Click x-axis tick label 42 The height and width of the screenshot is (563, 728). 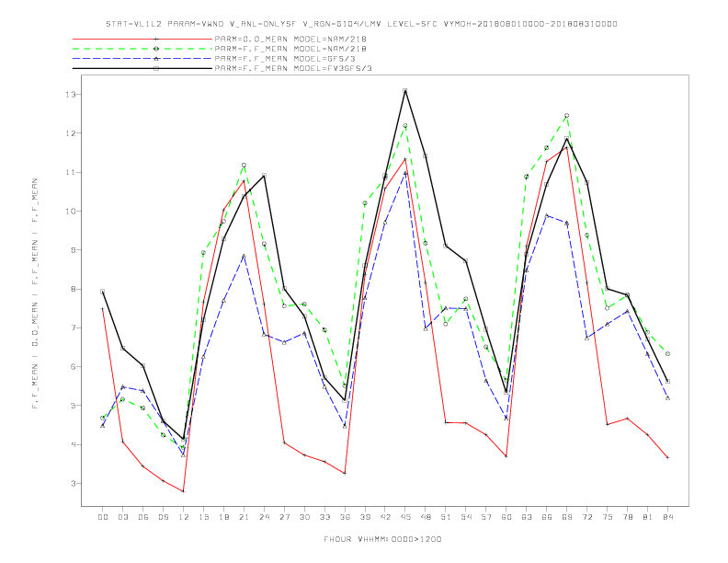[x=385, y=517]
